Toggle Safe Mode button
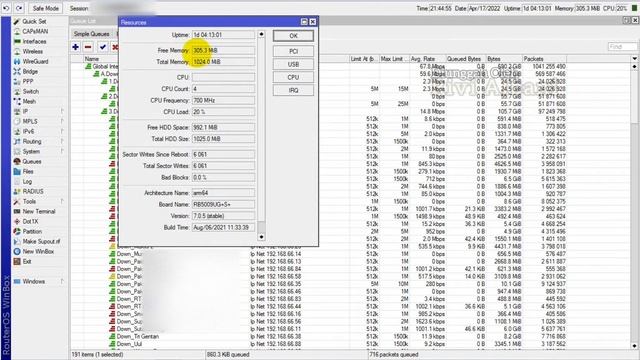The image size is (640, 360). click(46, 8)
